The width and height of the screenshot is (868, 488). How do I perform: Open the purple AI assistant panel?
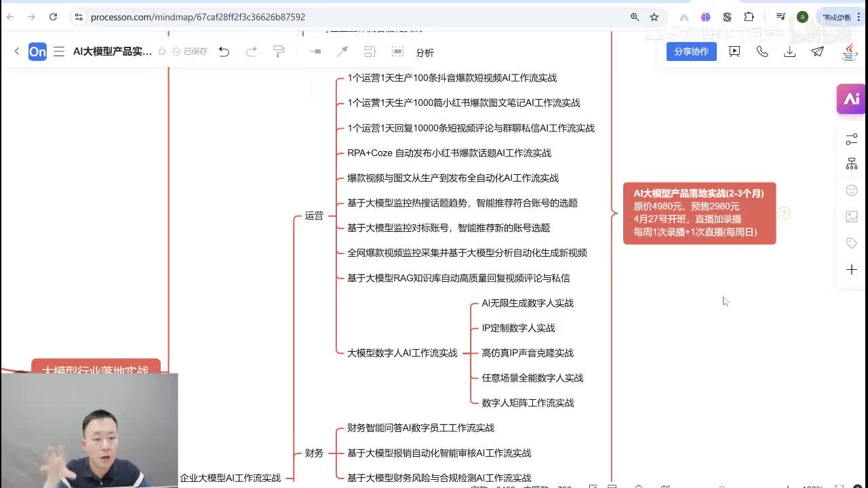[x=852, y=99]
